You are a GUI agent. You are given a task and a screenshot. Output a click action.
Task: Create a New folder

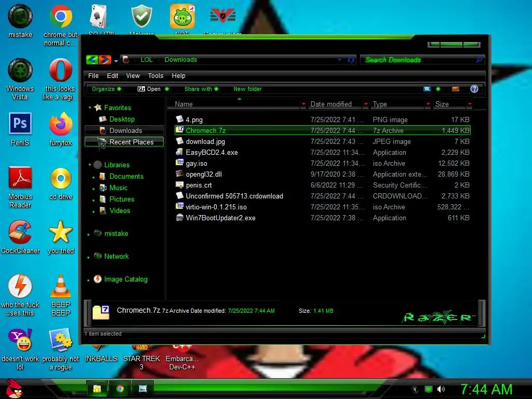[248, 89]
